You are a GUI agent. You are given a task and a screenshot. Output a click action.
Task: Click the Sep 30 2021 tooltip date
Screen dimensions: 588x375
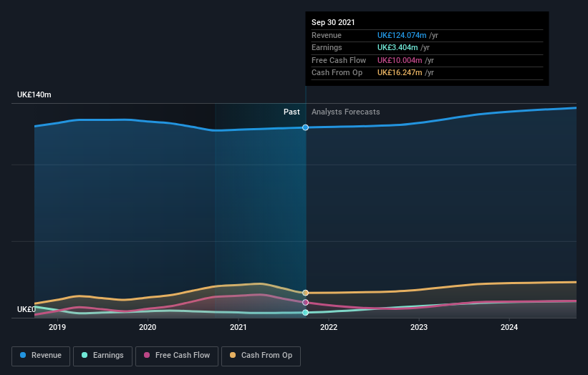[x=333, y=22]
